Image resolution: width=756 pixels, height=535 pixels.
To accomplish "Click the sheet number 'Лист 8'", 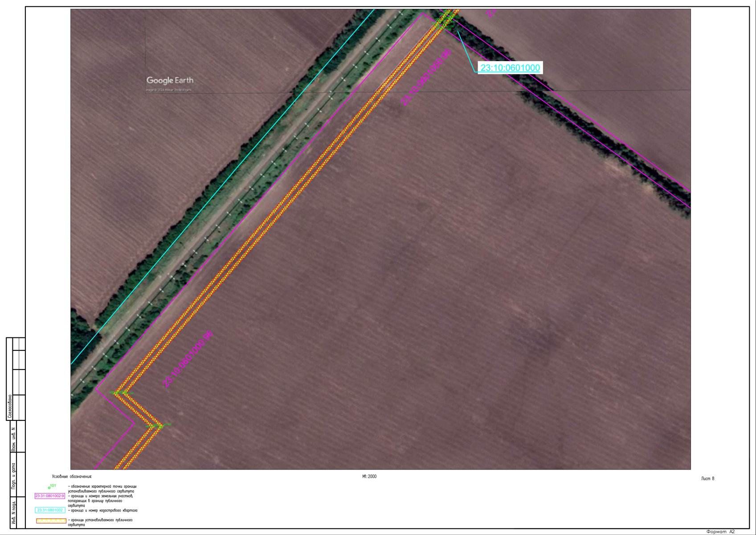I will click(707, 479).
